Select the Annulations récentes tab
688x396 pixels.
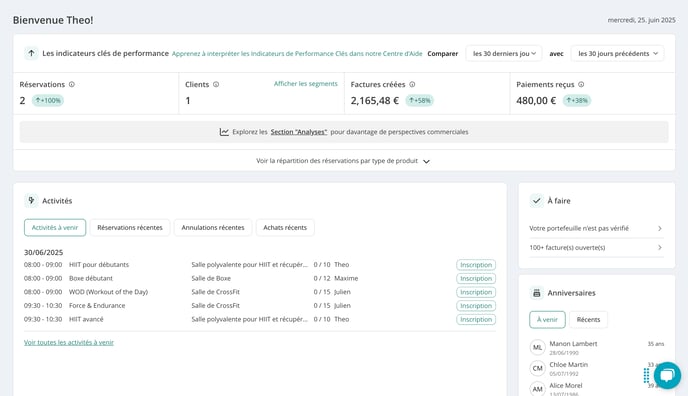(213, 228)
